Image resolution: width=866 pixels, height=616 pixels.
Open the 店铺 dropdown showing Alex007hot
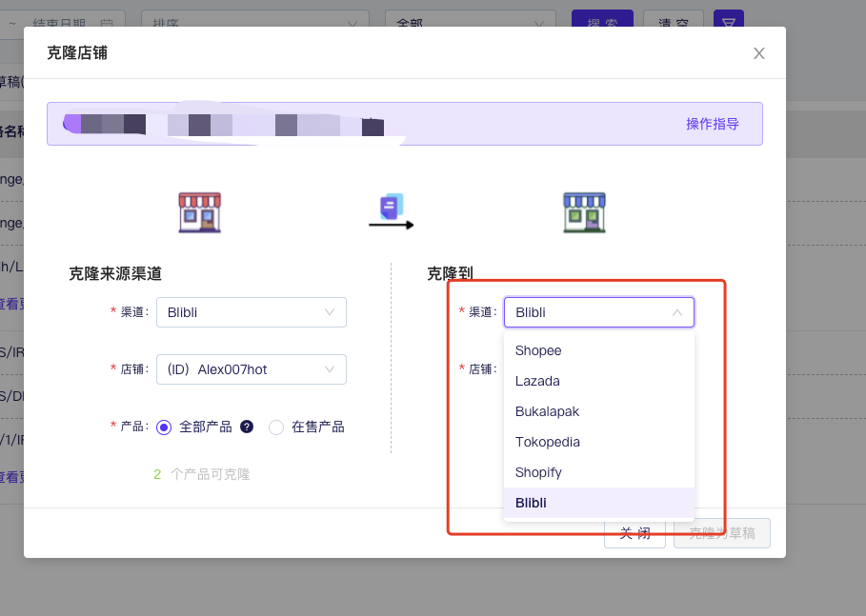(x=252, y=369)
